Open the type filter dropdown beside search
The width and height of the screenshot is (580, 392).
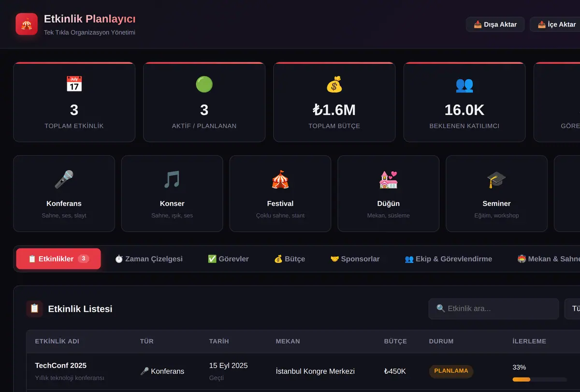click(572, 308)
